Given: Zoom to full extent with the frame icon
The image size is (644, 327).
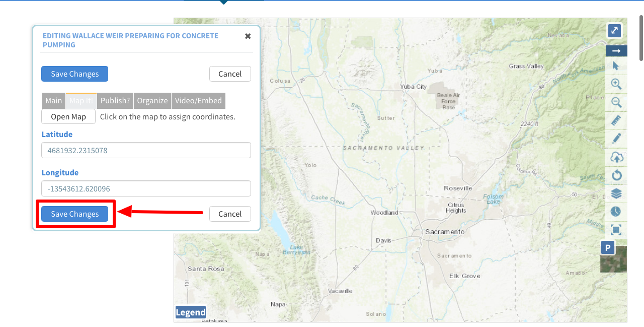Looking at the screenshot, I should click(x=616, y=230).
